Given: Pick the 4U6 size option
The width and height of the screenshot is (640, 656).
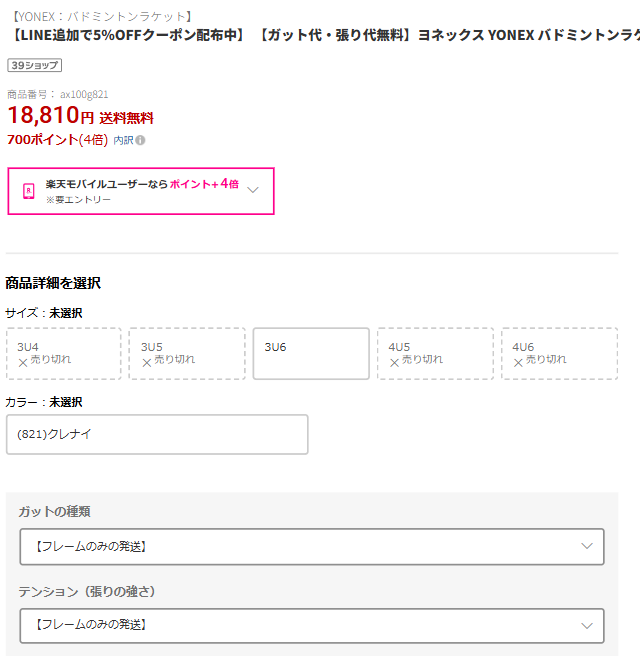Looking at the screenshot, I should 559,353.
